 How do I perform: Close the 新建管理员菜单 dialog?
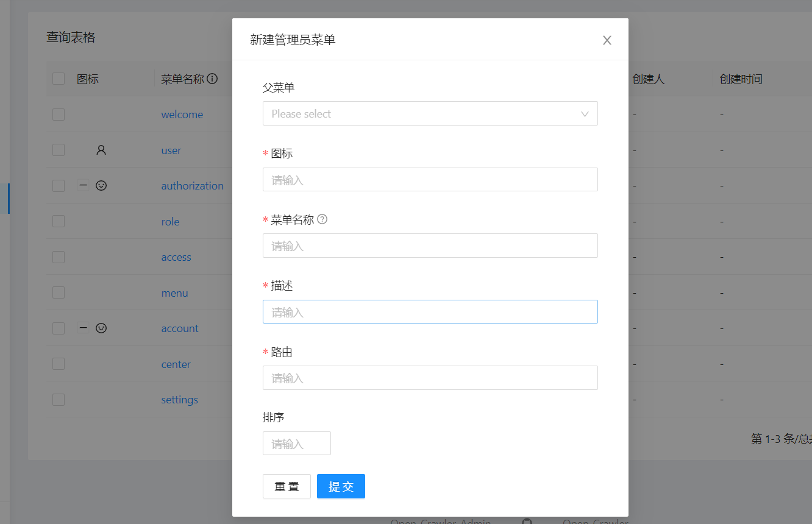(607, 40)
